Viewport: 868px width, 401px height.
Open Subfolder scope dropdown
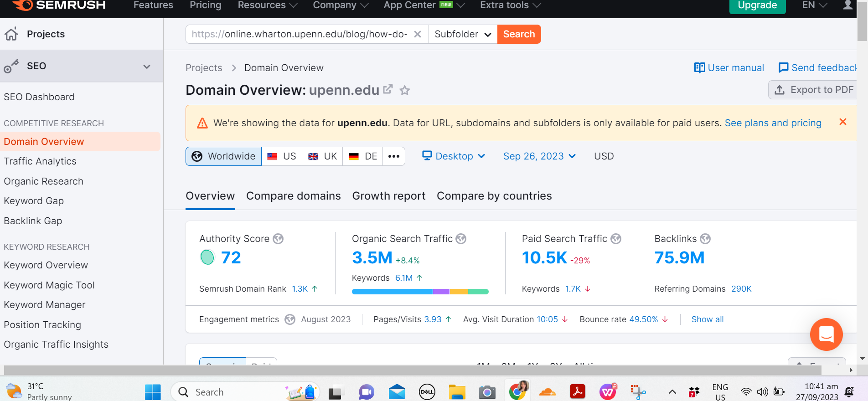pyautogui.click(x=463, y=34)
